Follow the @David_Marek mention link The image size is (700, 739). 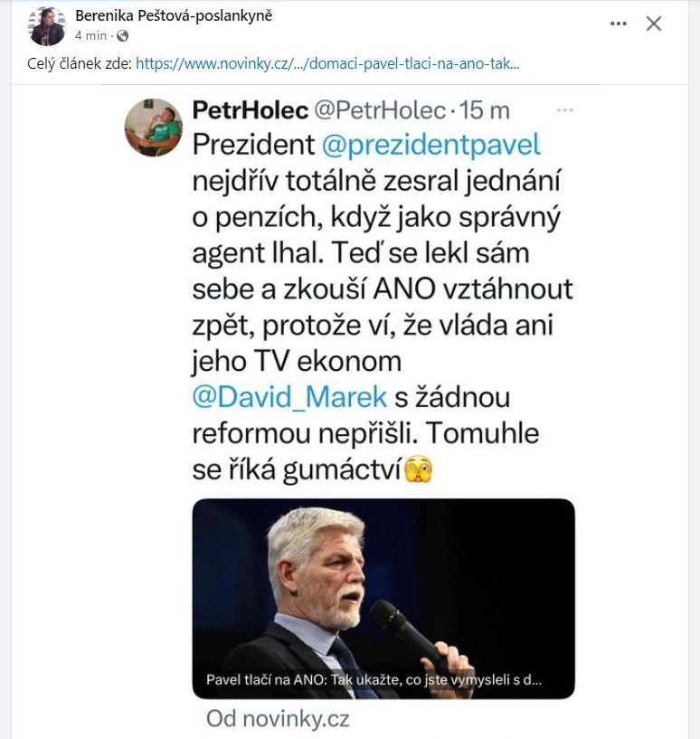tap(290, 396)
